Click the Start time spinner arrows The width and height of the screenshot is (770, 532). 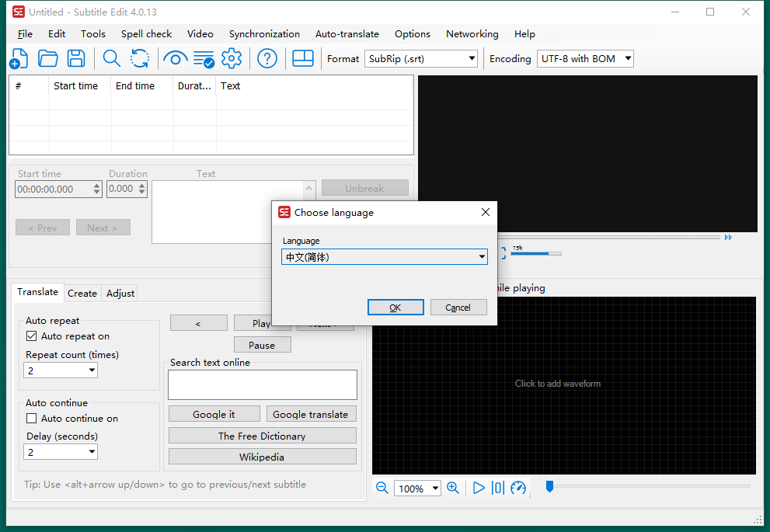(97, 189)
